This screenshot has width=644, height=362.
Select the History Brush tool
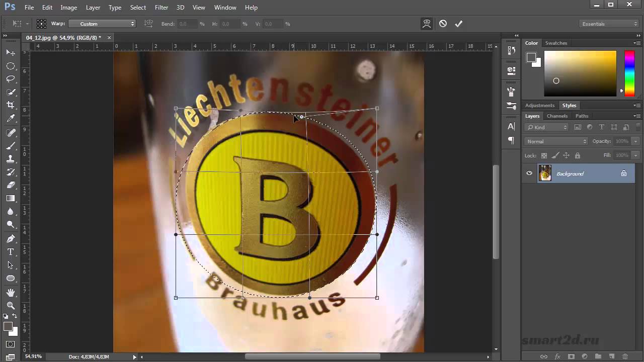11,172
